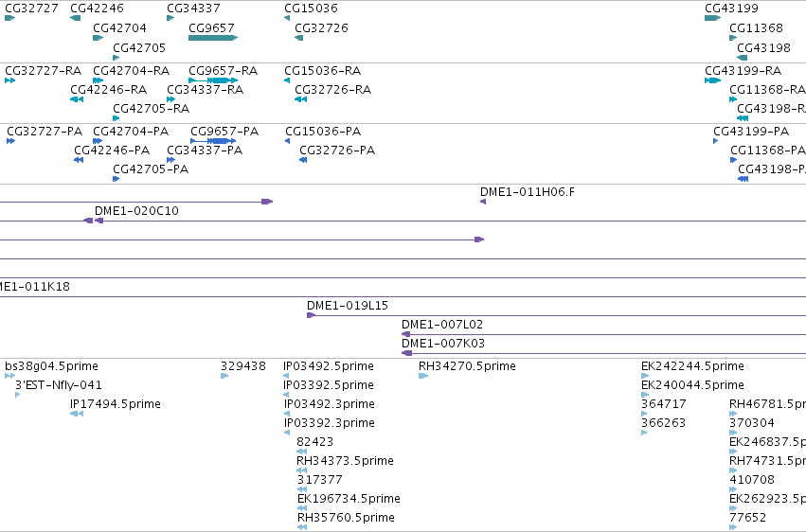The image size is (806, 532).
Task: Select the CG42705-PA protein label
Action: [x=151, y=169]
